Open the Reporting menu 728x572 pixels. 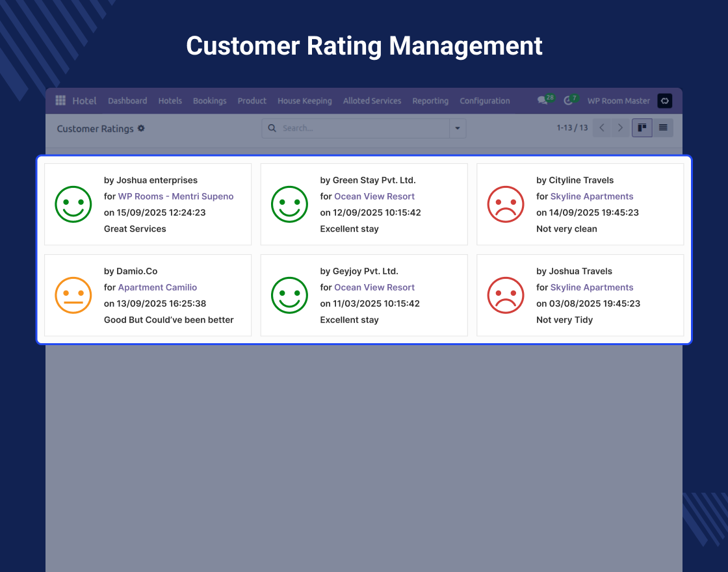(430, 101)
